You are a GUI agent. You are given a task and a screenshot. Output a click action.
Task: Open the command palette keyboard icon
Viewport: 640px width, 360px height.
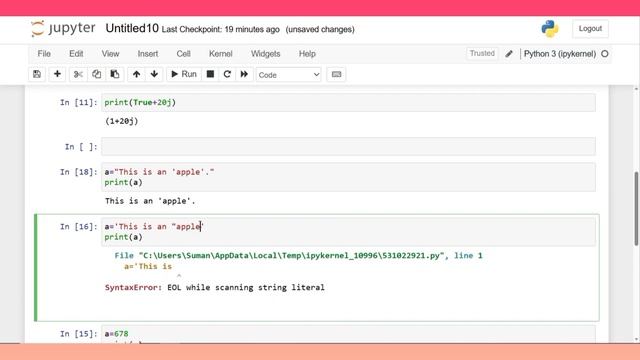point(336,74)
